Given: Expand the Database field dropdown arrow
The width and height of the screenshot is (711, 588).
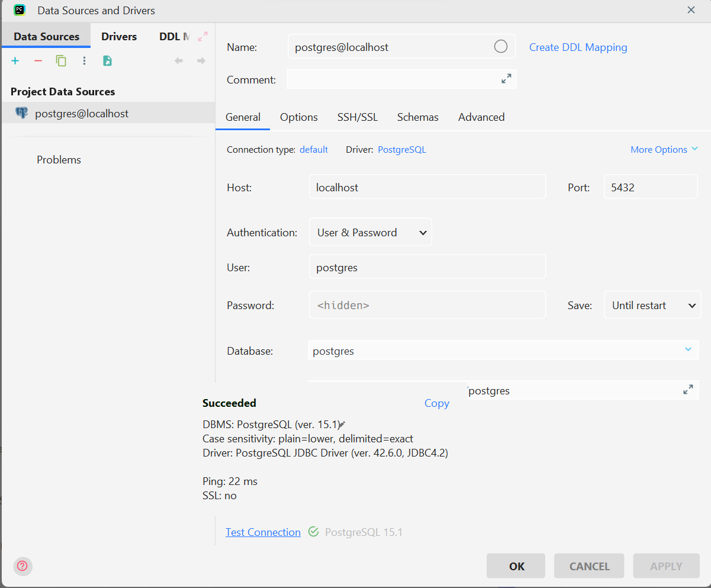Looking at the screenshot, I should click(x=688, y=349).
